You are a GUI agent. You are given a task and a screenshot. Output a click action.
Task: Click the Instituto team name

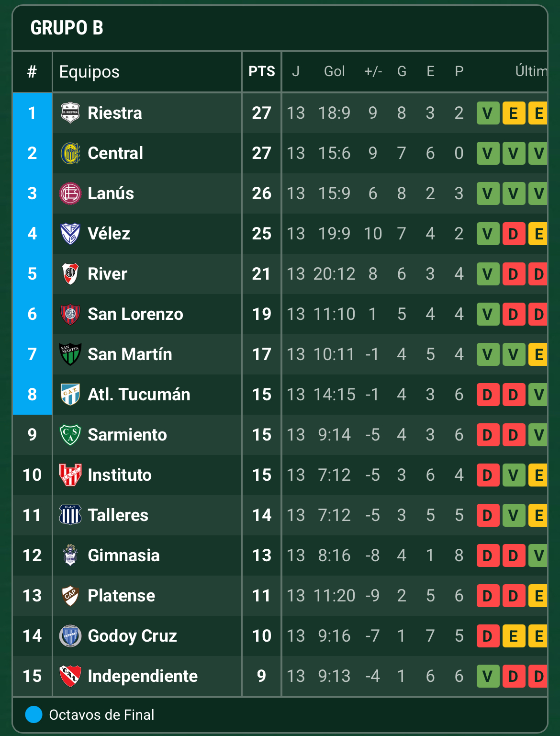120,475
